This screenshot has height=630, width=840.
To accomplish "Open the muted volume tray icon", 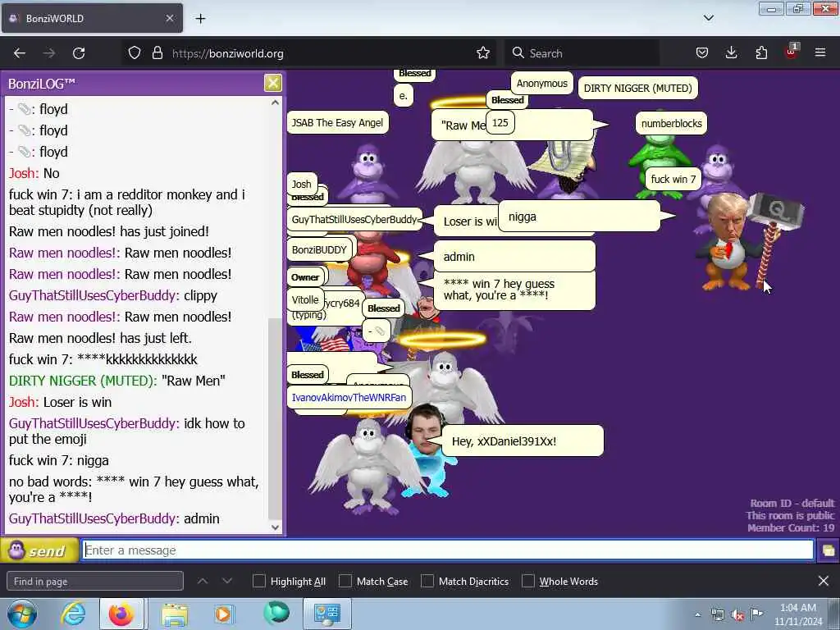I will coord(737,615).
